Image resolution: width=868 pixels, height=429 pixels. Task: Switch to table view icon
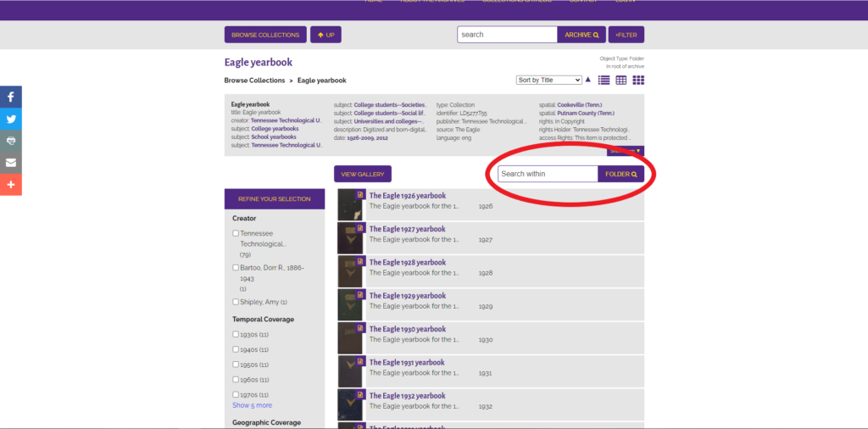pos(621,81)
